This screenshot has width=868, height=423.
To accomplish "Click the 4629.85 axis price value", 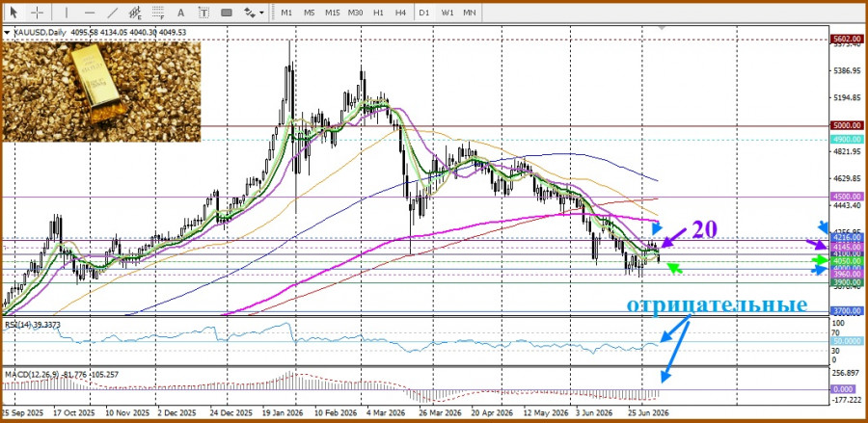I will [848, 179].
